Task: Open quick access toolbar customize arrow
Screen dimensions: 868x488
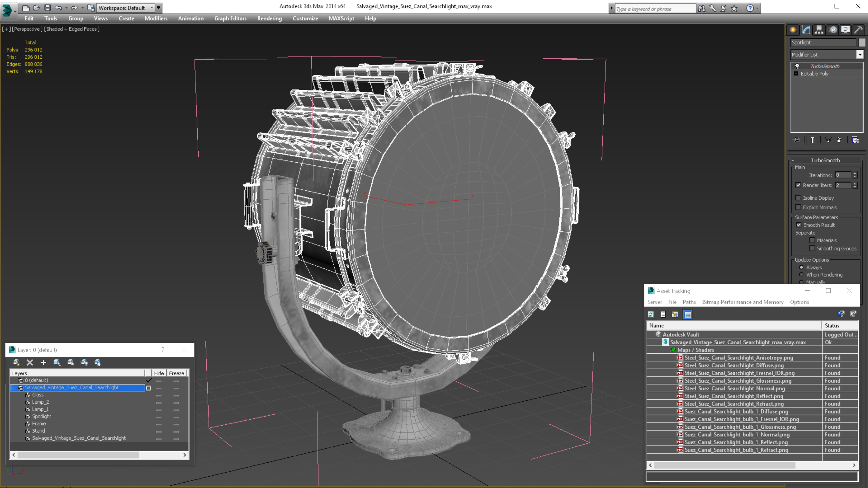Action: 159,8
